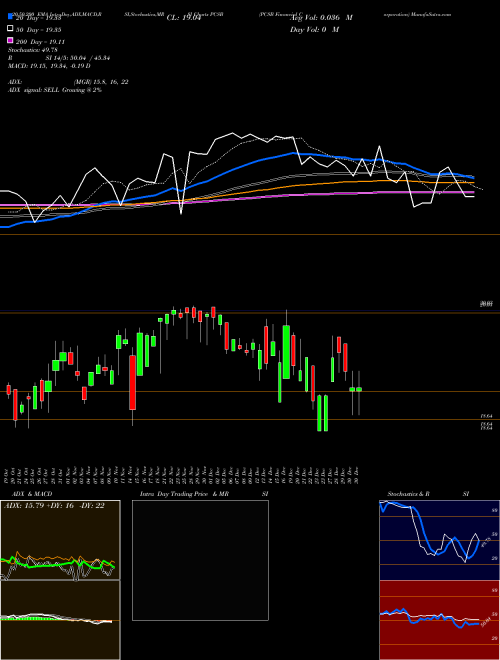Click the 'Day Vol: 0 M' label
Image resolution: width=500 pixels, height=660 pixels.
(314, 29)
